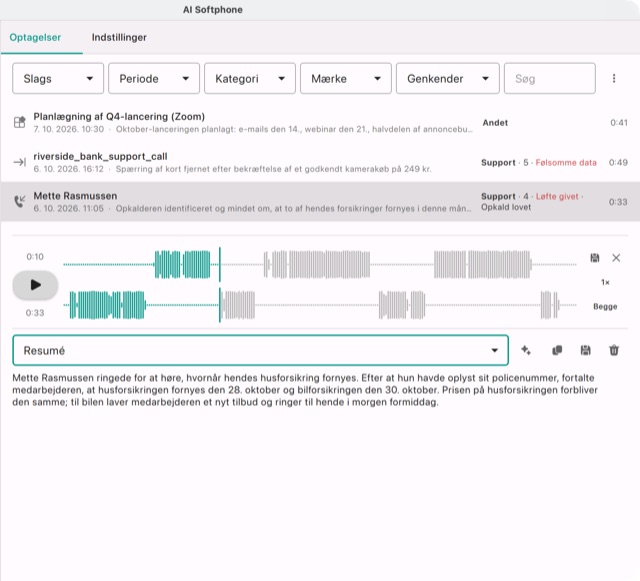640x581 pixels.
Task: Click the incoming call icon for Mette Rasmussen
Action: [x=19, y=201]
